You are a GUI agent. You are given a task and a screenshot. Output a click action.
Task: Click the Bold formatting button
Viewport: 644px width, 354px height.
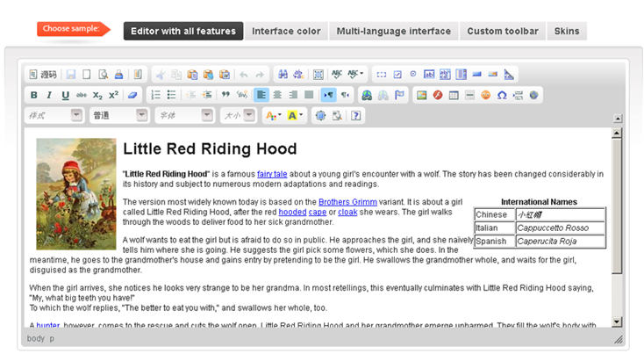[34, 95]
